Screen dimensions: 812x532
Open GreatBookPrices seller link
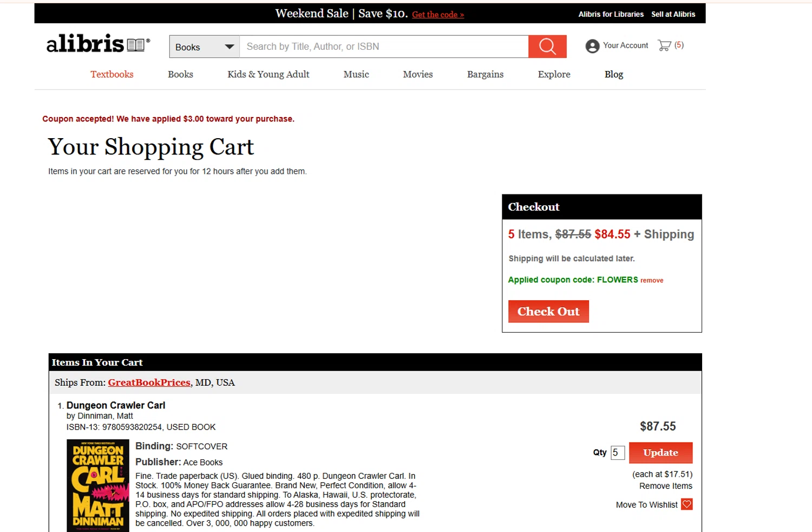[149, 382]
